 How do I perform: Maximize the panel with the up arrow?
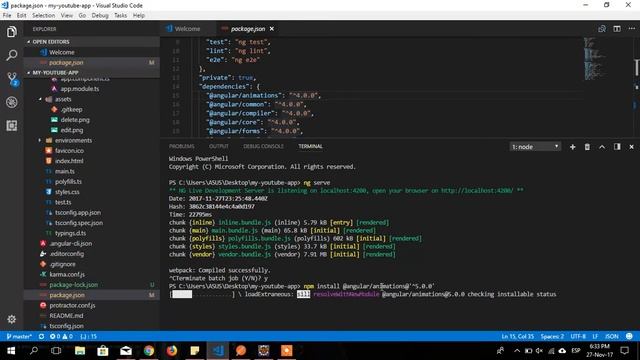602,147
